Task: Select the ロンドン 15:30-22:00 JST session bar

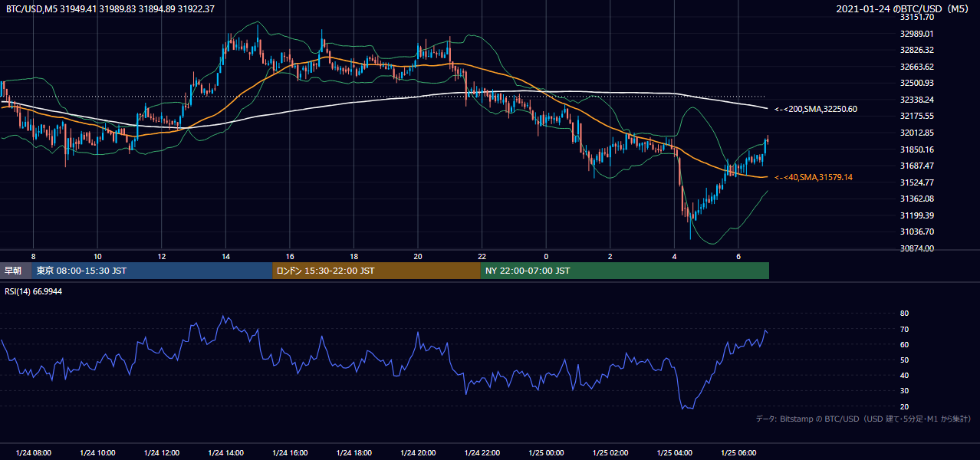Action: tap(377, 271)
